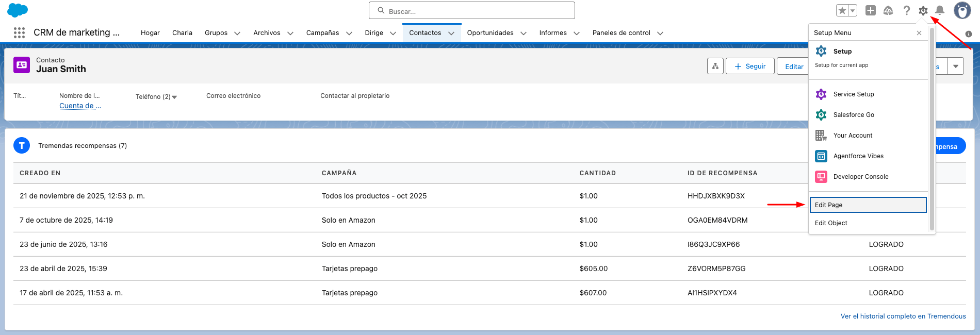Click the Help question mark icon
Screen dimensions: 980x335
click(906, 10)
